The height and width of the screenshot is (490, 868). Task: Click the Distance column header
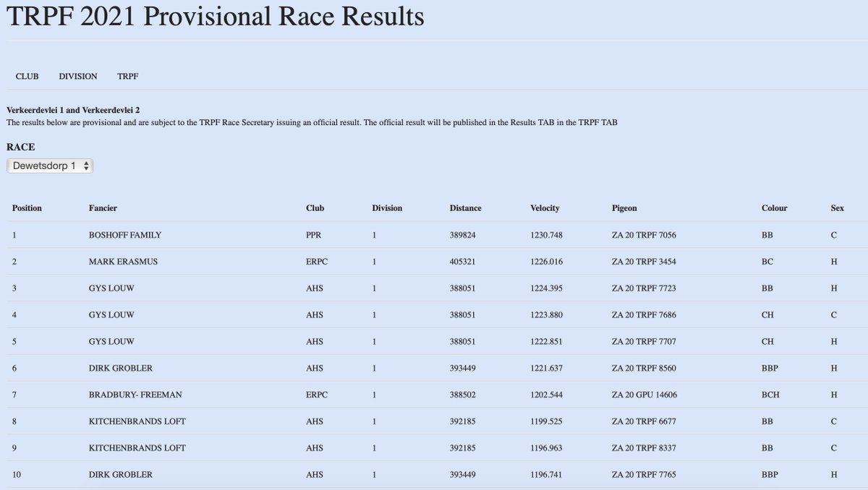(465, 208)
